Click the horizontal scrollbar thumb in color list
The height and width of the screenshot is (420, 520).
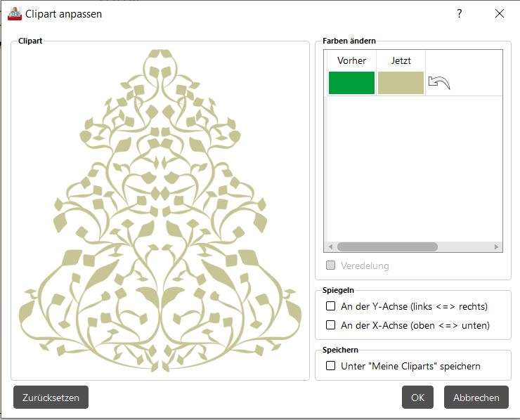(386, 247)
